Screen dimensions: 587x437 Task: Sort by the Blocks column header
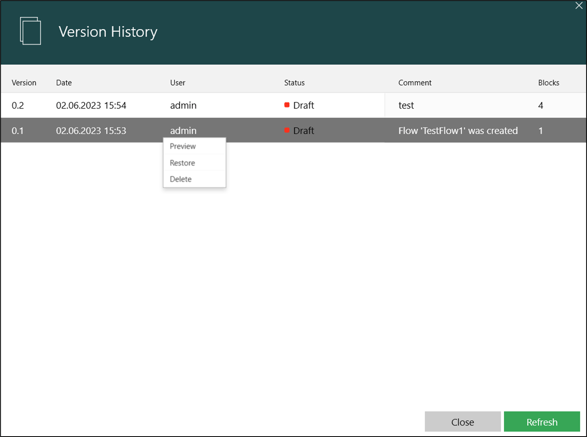(x=548, y=83)
